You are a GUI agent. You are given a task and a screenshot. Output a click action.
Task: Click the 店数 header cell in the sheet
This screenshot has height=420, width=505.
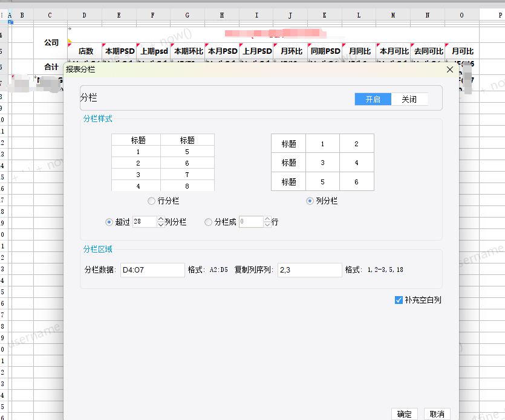tap(85, 51)
